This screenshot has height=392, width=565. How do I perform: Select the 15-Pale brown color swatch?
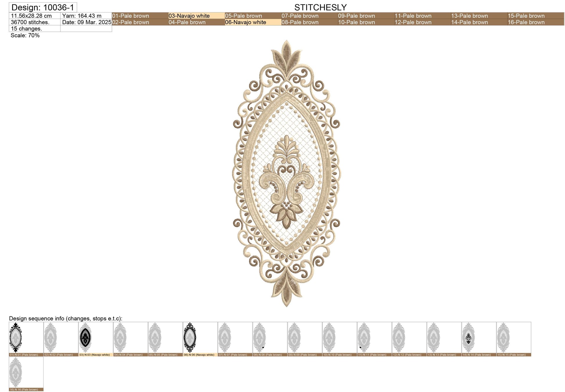point(535,16)
